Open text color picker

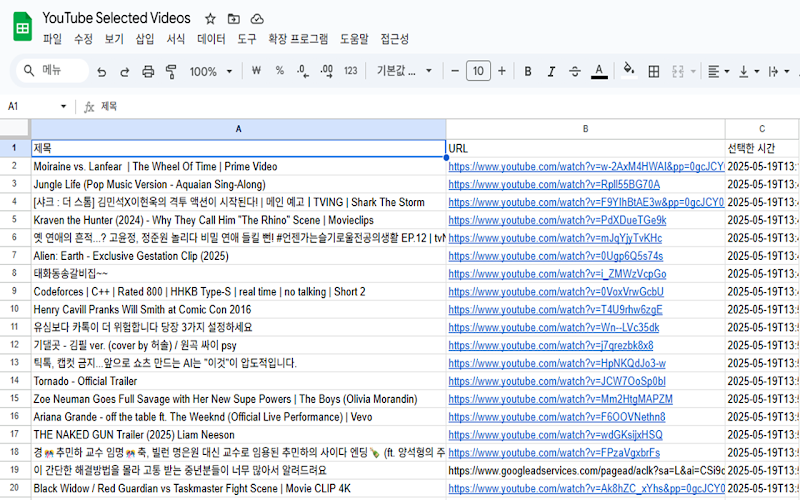pyautogui.click(x=599, y=71)
